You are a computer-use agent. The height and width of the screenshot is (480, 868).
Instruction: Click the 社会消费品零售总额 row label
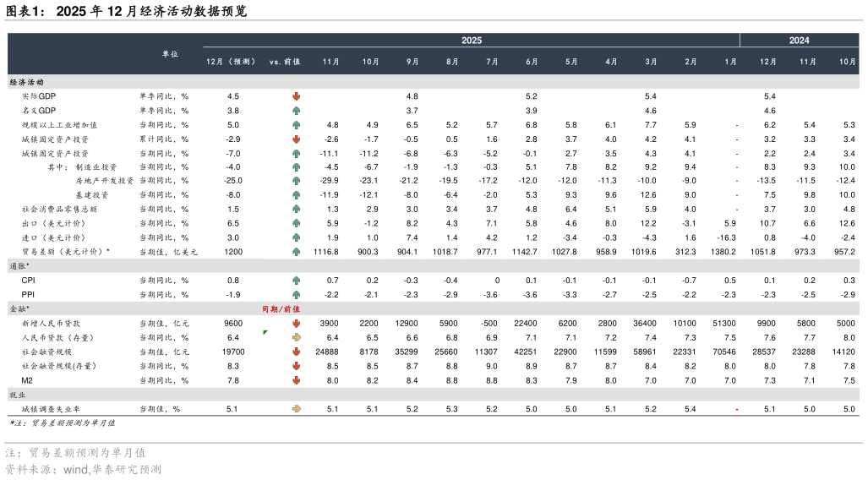(59, 210)
